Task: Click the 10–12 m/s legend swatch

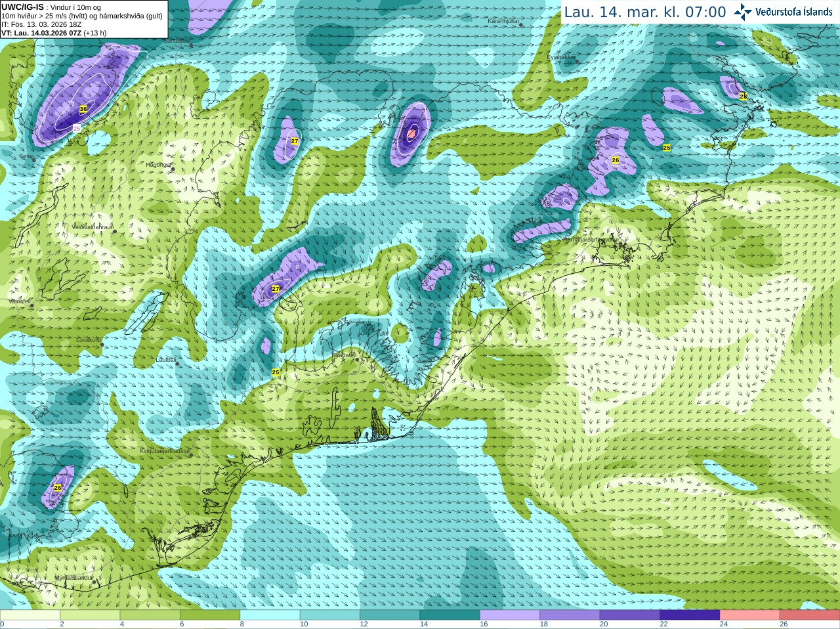Action: pyautogui.click(x=330, y=615)
